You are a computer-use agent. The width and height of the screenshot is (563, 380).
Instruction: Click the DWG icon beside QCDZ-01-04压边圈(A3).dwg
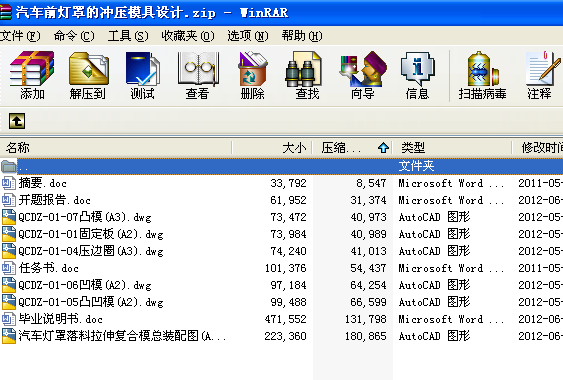point(9,251)
